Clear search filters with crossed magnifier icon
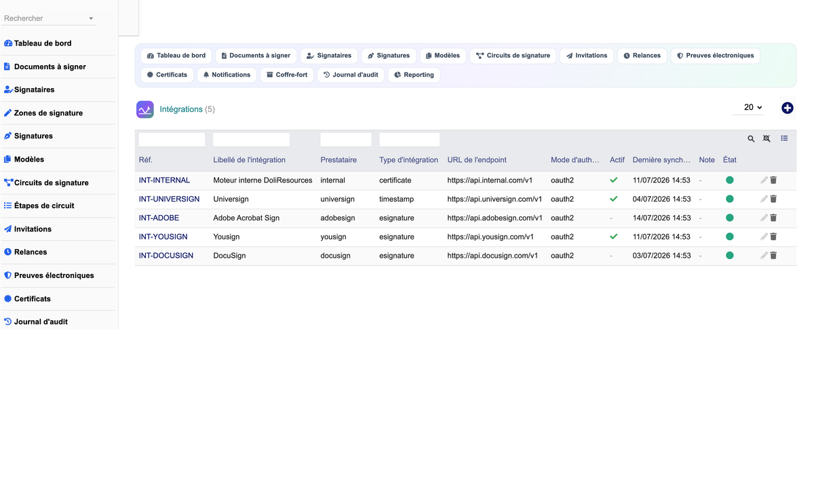 [x=767, y=138]
